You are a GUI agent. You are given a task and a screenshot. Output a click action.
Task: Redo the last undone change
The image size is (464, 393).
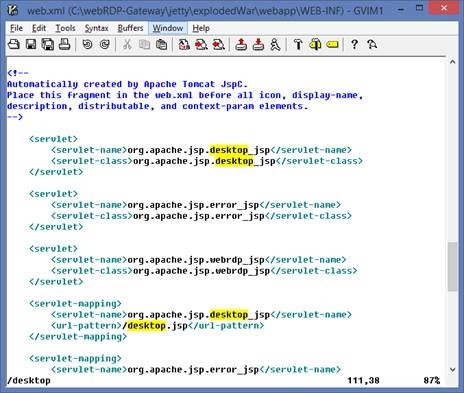(x=105, y=44)
